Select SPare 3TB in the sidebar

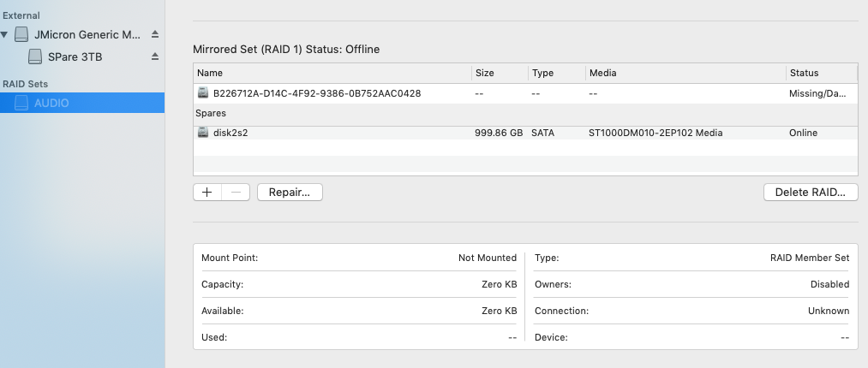[x=76, y=56]
